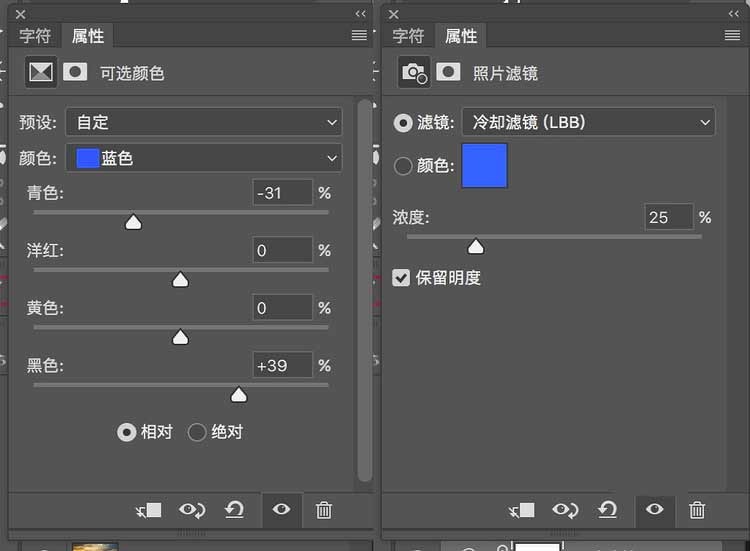Viewport: 750px width, 551px height.
Task: Close the left Selective Color panel
Action: (20, 15)
